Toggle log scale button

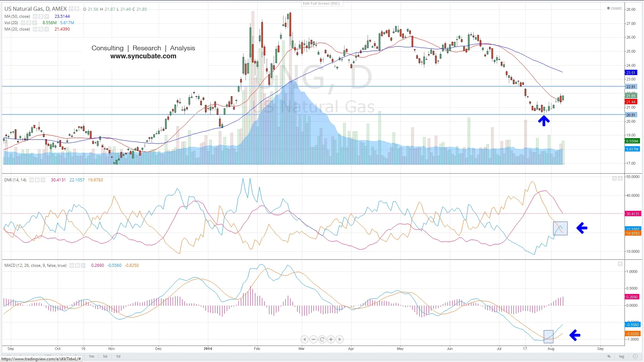pyautogui.click(x=622, y=357)
